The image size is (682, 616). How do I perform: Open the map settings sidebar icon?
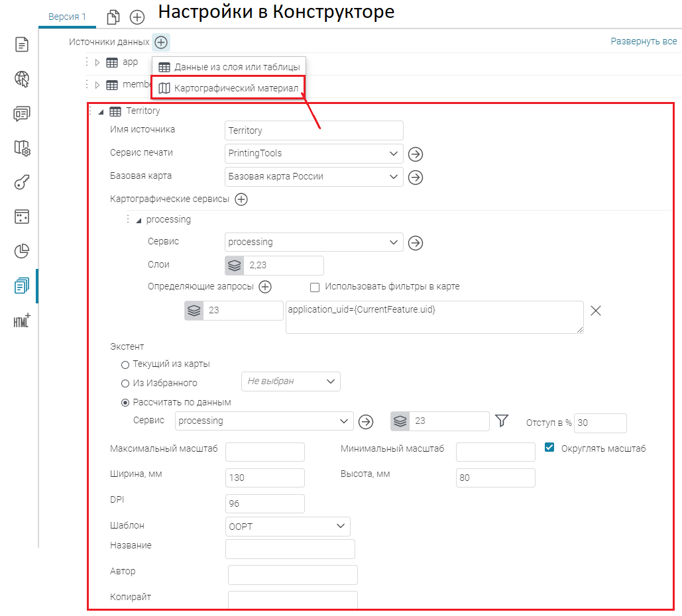coord(22,148)
